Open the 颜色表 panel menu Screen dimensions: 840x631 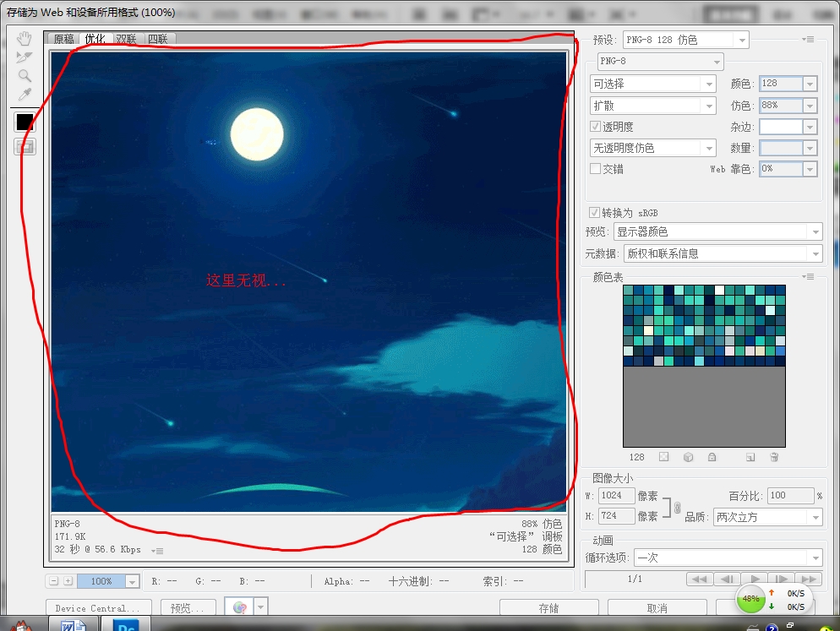click(x=808, y=276)
